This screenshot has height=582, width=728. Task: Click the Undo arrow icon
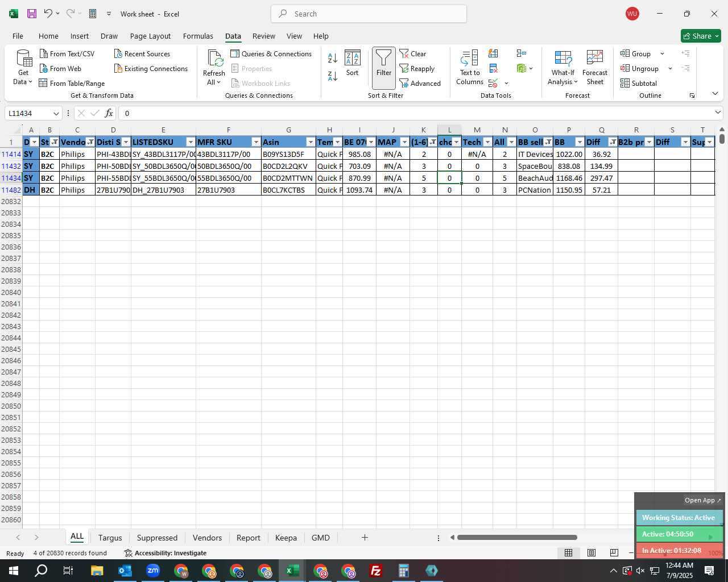tap(48, 14)
